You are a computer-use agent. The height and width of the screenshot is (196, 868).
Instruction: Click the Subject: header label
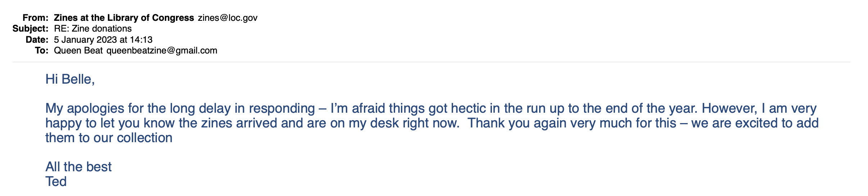coord(30,29)
